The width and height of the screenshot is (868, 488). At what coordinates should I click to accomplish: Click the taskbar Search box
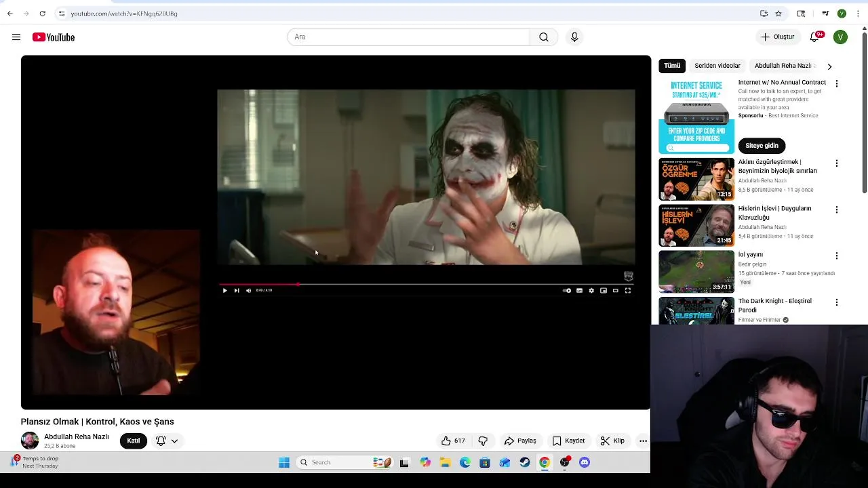tap(345, 462)
